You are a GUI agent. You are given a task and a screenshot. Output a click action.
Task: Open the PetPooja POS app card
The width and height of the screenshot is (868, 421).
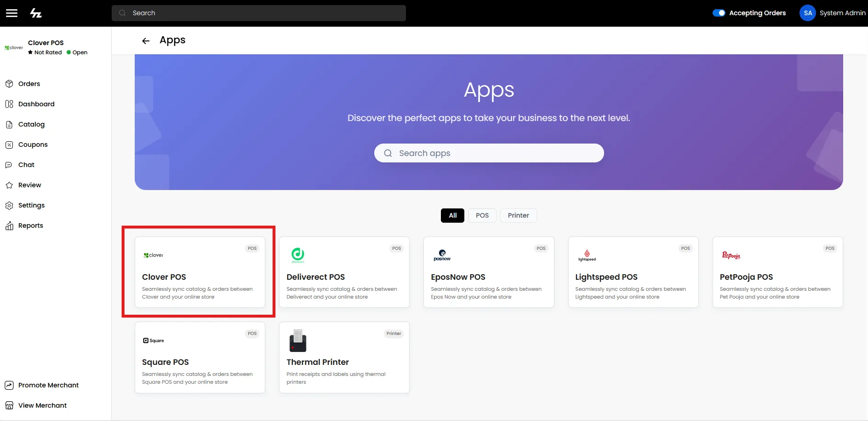[x=777, y=272]
